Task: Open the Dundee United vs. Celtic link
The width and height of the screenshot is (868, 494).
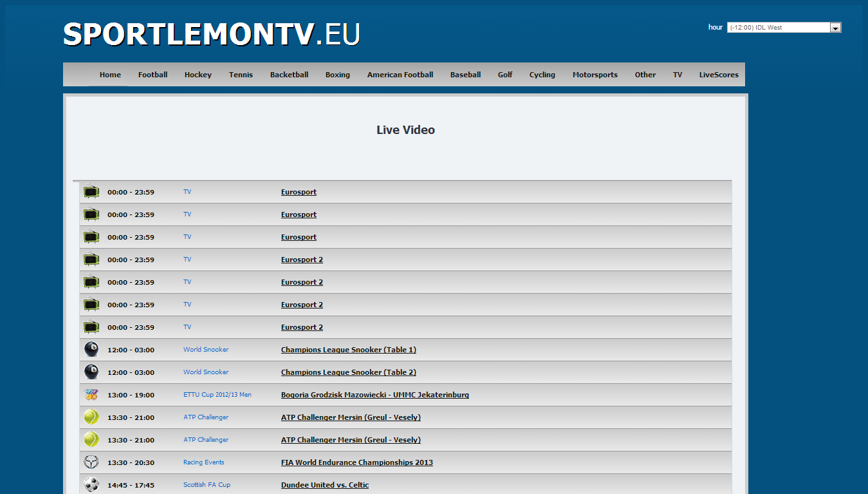Action: tap(325, 485)
